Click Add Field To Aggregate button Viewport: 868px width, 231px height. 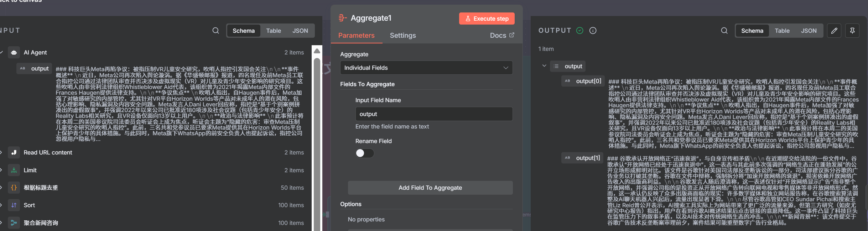[x=430, y=188]
